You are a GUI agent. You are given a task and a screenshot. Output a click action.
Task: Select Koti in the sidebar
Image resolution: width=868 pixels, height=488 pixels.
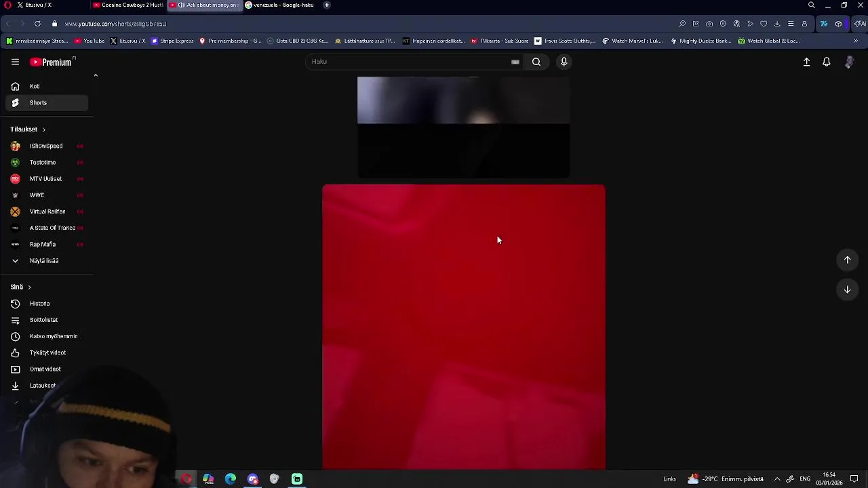[x=47, y=86]
